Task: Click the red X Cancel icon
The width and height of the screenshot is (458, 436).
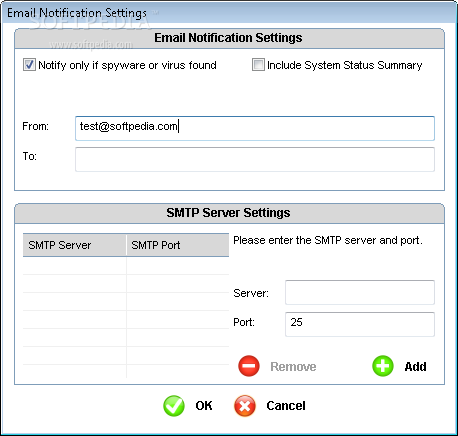Action: (x=245, y=406)
